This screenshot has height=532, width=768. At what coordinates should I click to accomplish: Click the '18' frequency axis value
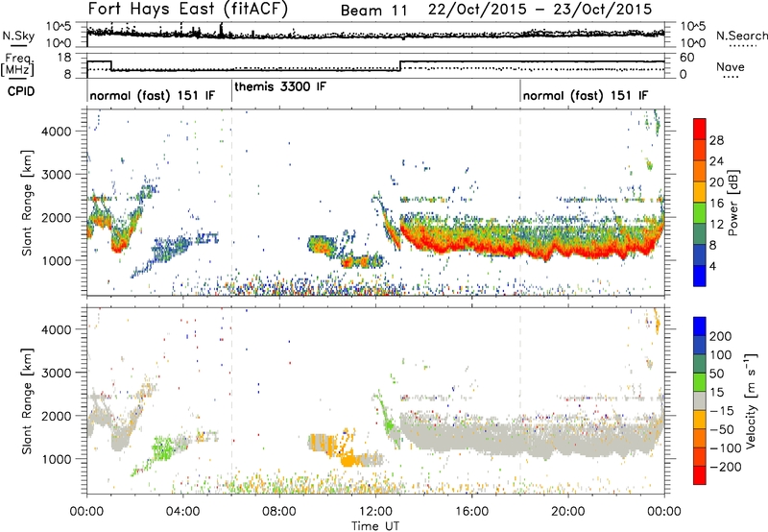click(64, 58)
